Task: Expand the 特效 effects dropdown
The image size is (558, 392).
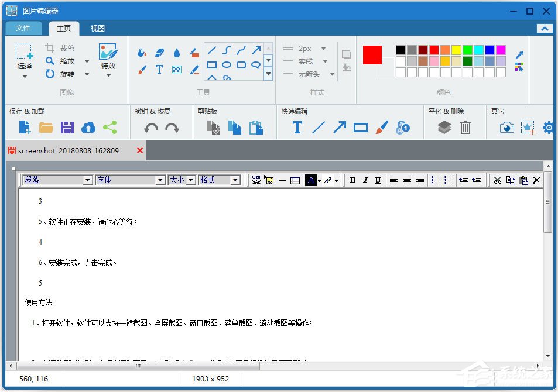Action: click(x=108, y=75)
